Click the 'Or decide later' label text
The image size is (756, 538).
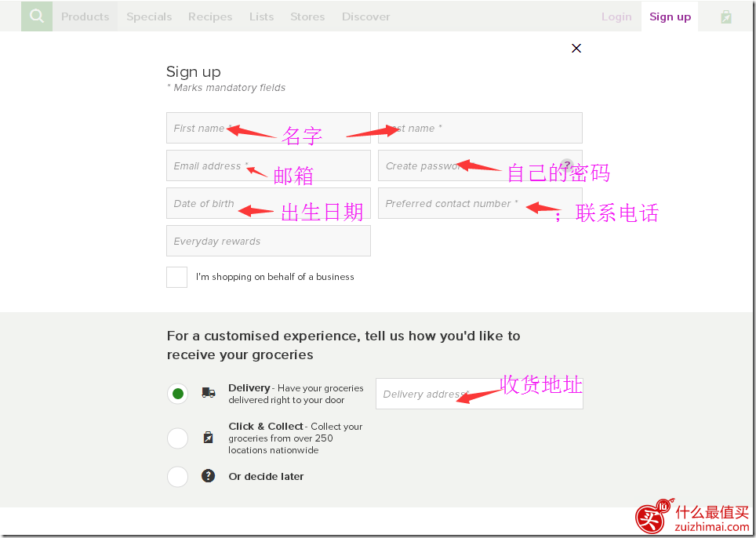(x=266, y=476)
